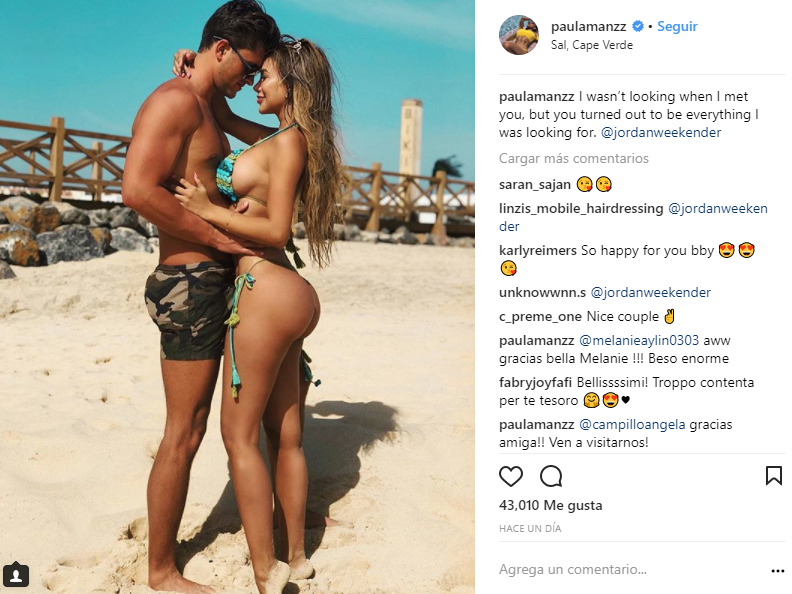Viewport: 792px width, 594px height.
Task: Open the paulamanzz username in header
Action: pyautogui.click(x=588, y=26)
